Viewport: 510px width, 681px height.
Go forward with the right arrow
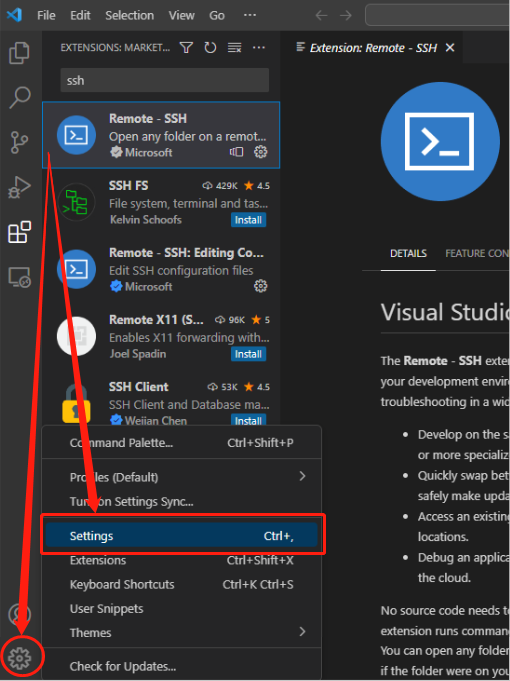[x=346, y=15]
